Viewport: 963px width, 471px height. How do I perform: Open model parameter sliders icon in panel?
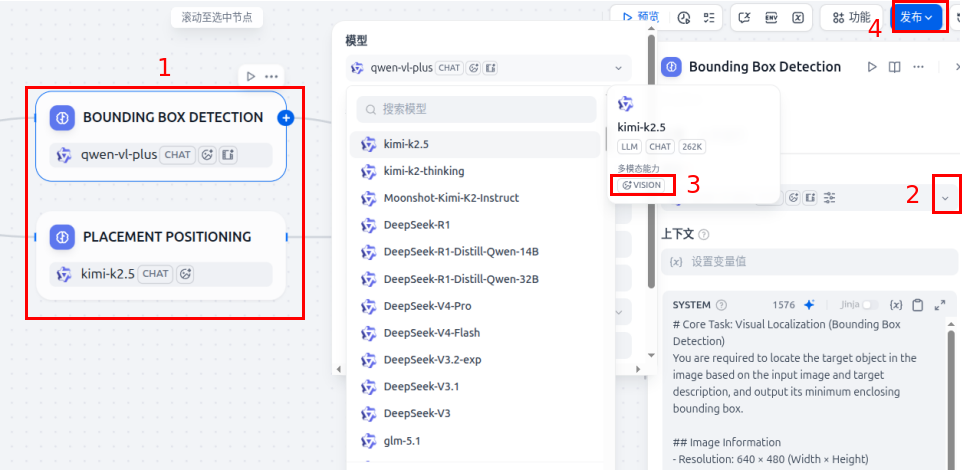[x=830, y=198]
